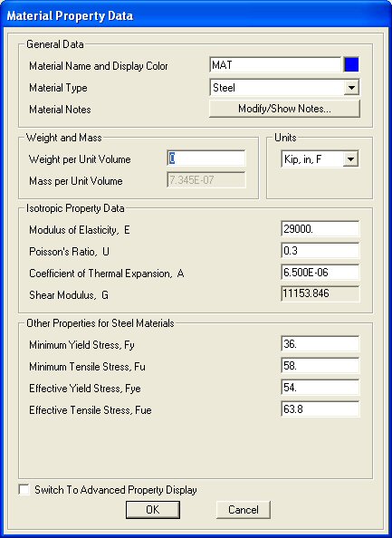Image resolution: width=392 pixels, height=538 pixels.
Task: Click the Material Property Data title bar
Action: (196, 15)
